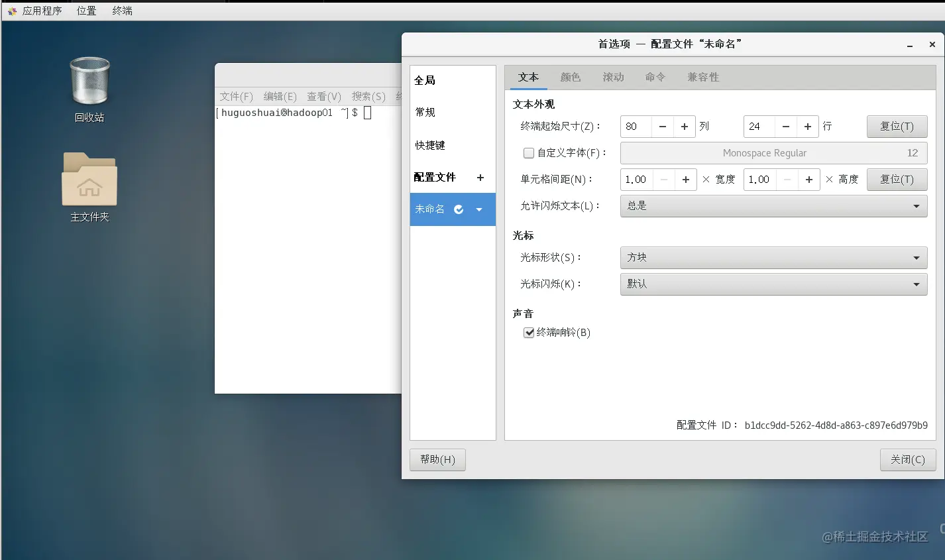Click the profile ID b1dcc9dd text

836,425
